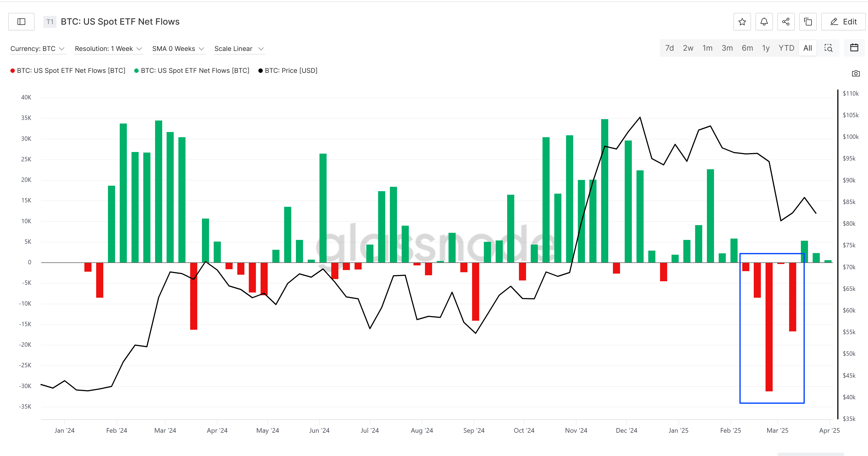Toggle the red Net Flows legend series
Image resolution: width=868 pixels, height=456 pixels.
[x=68, y=71]
